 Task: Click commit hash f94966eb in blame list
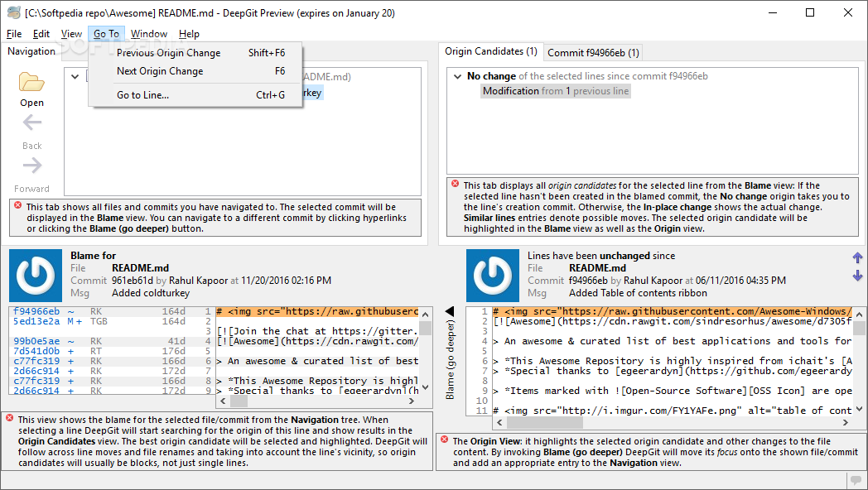[x=36, y=311]
